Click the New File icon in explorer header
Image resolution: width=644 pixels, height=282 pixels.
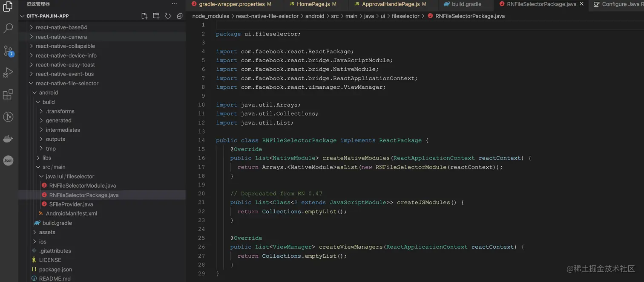pyautogui.click(x=144, y=16)
